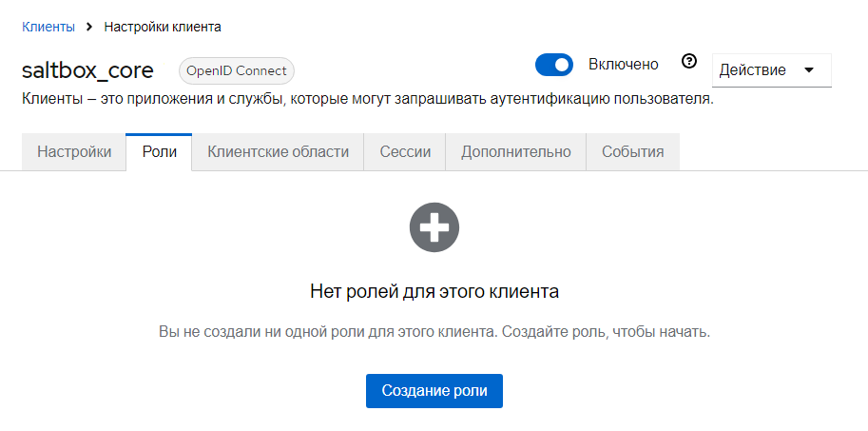Image resolution: width=868 pixels, height=431 pixels.
Task: Open the События tab
Action: [632, 152]
